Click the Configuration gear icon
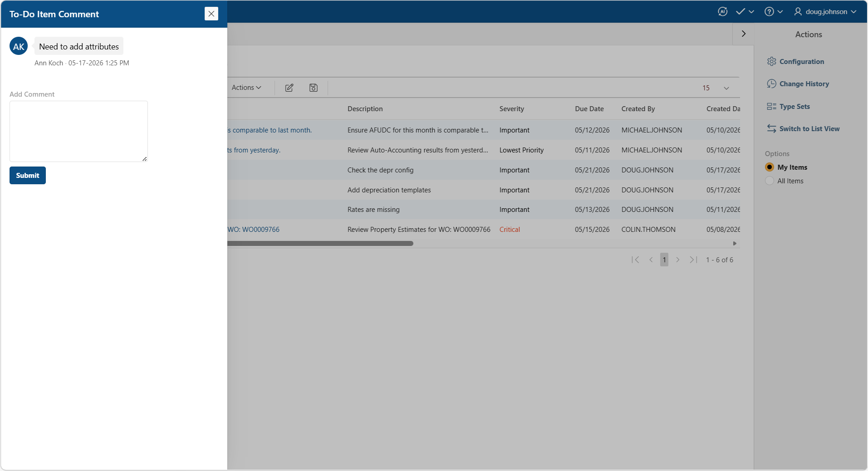Screen dimensions: 868x471 click(771, 62)
